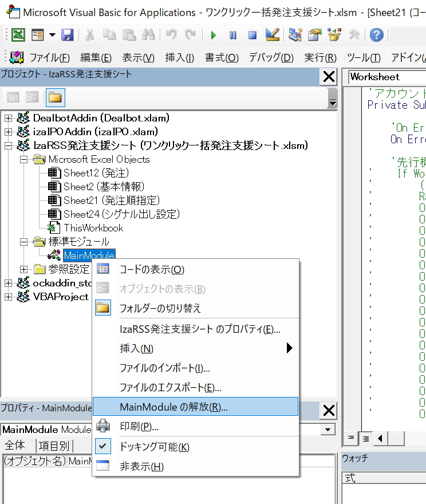Image resolution: width=426 pixels, height=504 pixels.
Task: Expand the 参照設定 folder
Action: pos(24,269)
